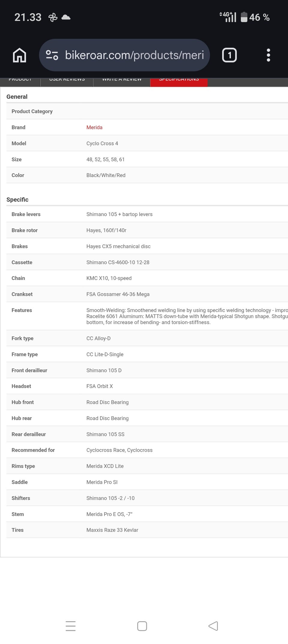
Task: Open the browser three-dot menu
Action: point(268,55)
